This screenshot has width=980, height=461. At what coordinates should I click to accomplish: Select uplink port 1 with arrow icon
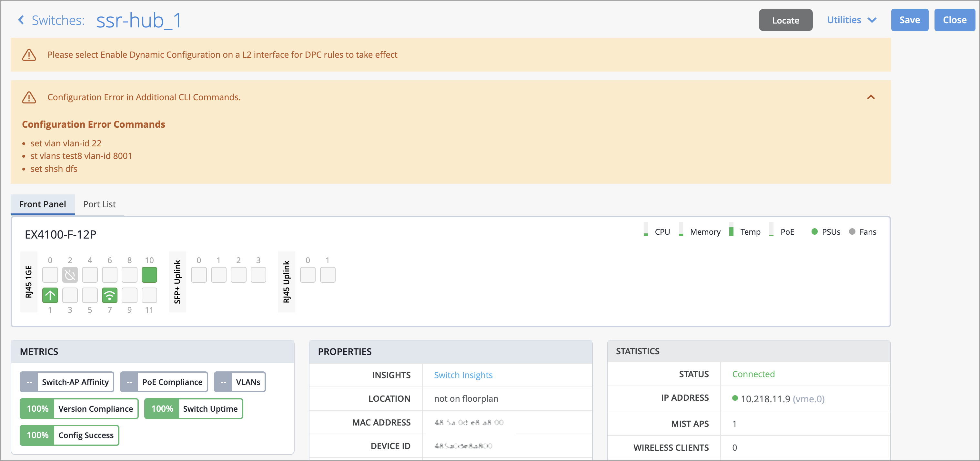50,295
